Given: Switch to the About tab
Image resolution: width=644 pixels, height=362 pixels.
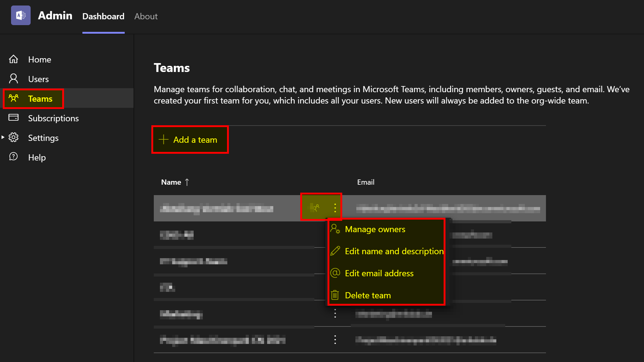Looking at the screenshot, I should [x=146, y=16].
